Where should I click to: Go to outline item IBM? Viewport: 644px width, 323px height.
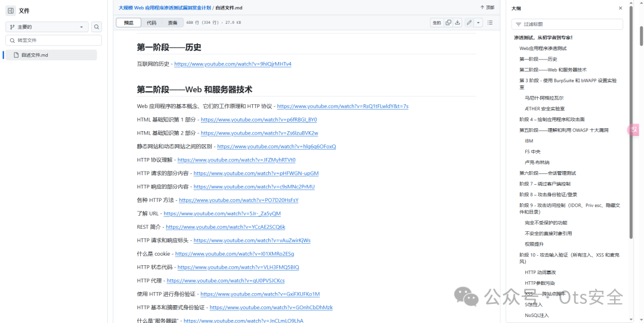(x=528, y=141)
